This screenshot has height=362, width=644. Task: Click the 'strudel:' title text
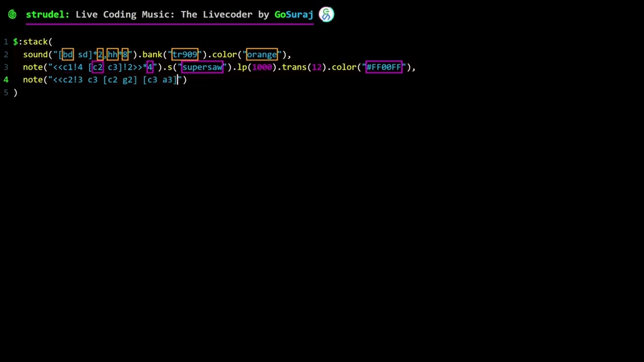click(x=48, y=15)
